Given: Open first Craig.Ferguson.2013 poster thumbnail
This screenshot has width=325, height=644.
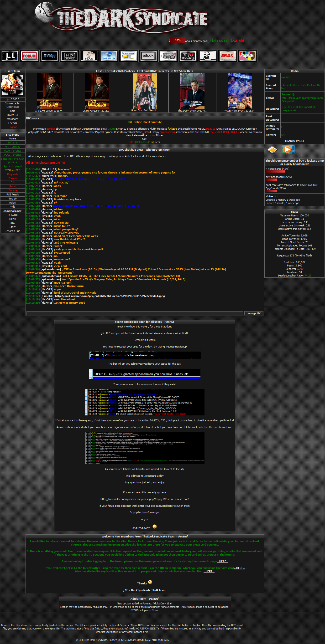Looking at the screenshot, I should click(x=49, y=91).
